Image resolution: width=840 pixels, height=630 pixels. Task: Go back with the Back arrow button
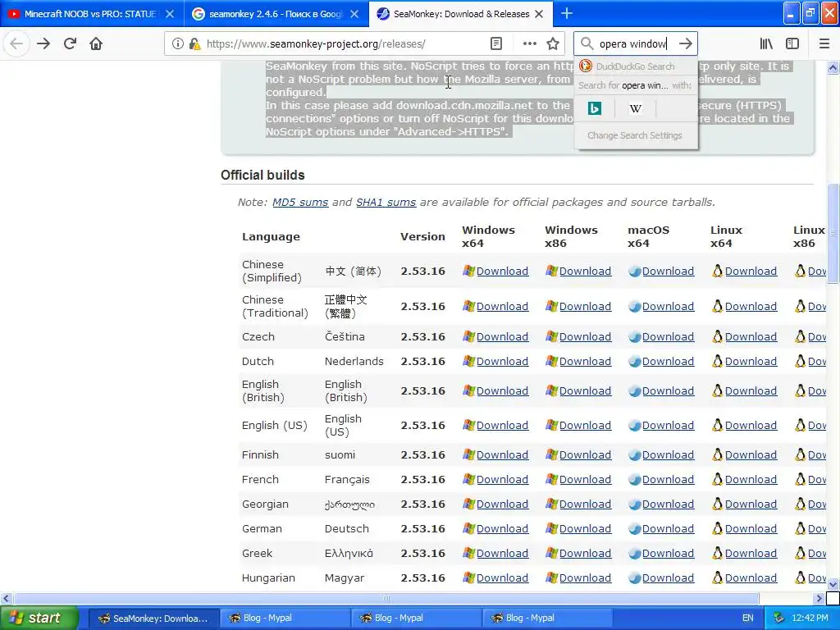pos(16,43)
